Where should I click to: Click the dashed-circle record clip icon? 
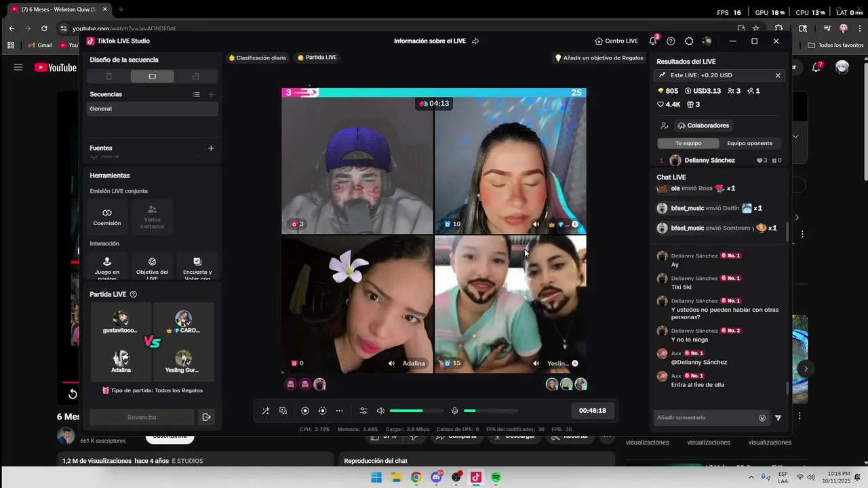pos(322,411)
